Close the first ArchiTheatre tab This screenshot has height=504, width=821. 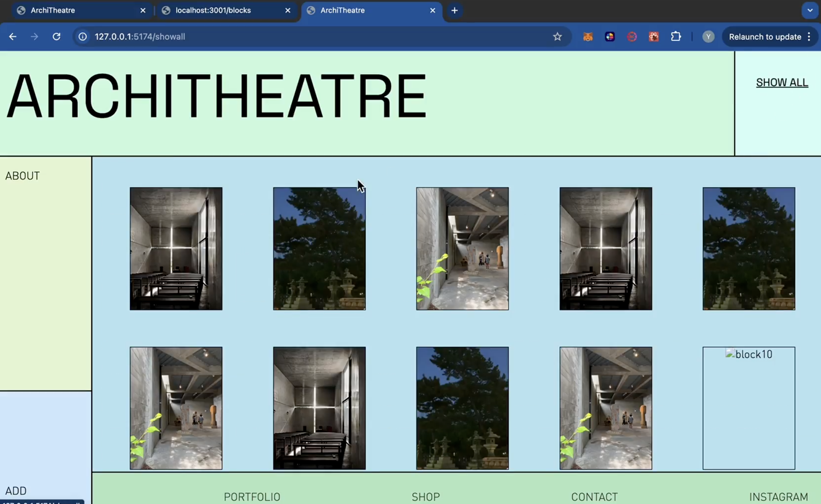[143, 10]
